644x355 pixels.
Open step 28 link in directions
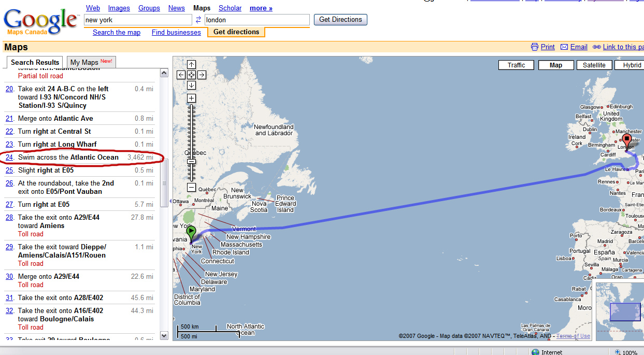(x=9, y=217)
